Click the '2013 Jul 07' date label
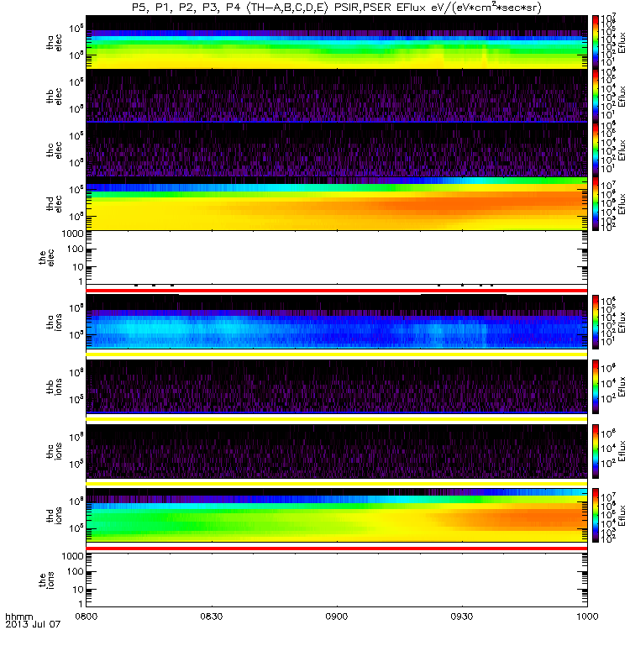The height and width of the screenshot is (672, 630). point(33,624)
